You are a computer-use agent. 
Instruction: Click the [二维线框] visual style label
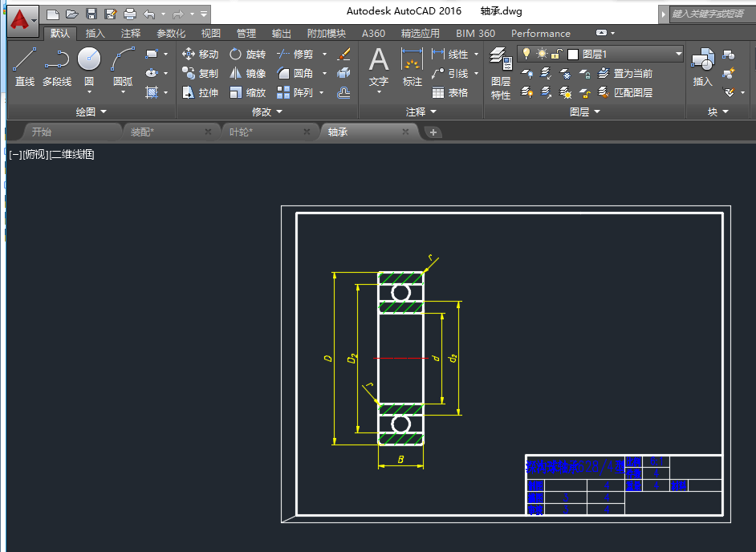pos(72,154)
